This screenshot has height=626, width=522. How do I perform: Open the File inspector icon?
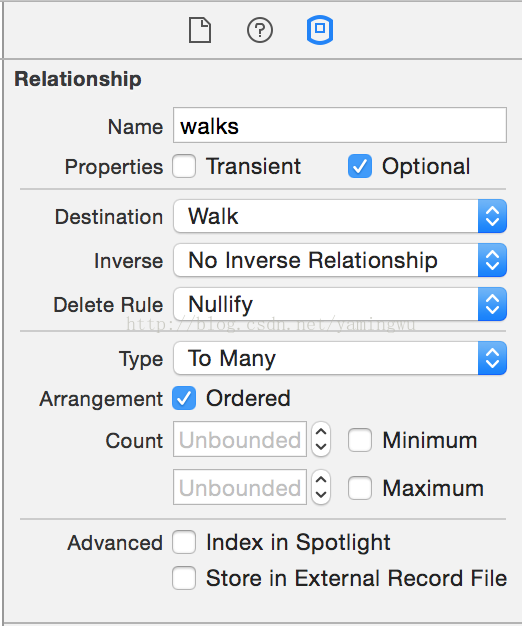[x=200, y=30]
